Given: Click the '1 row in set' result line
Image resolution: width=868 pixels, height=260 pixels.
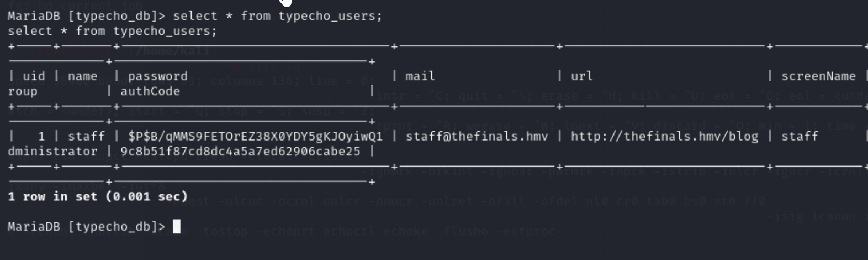Looking at the screenshot, I should [98, 196].
